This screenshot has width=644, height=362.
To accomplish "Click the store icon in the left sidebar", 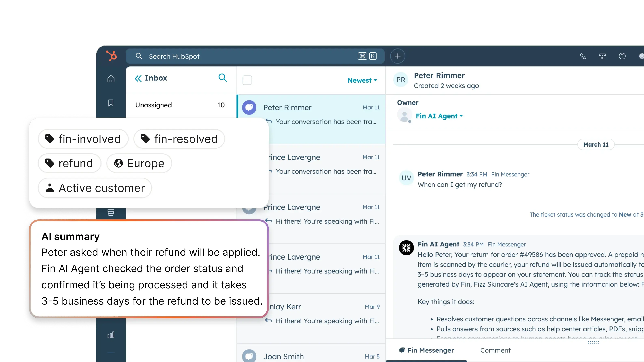I will (111, 213).
